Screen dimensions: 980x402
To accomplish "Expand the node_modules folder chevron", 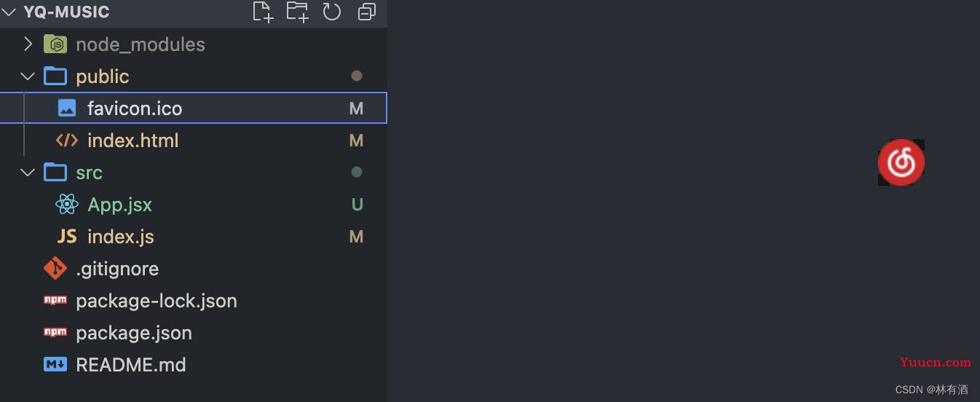I will [28, 44].
